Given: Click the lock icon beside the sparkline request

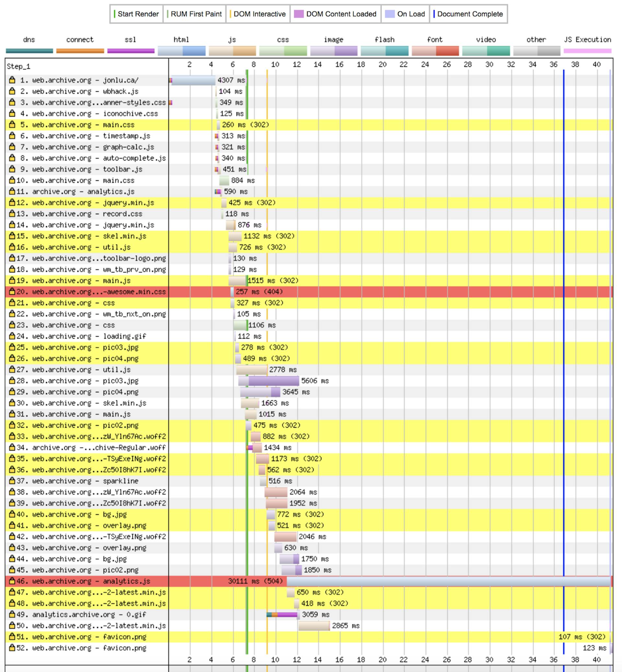Looking at the screenshot, I should point(12,481).
